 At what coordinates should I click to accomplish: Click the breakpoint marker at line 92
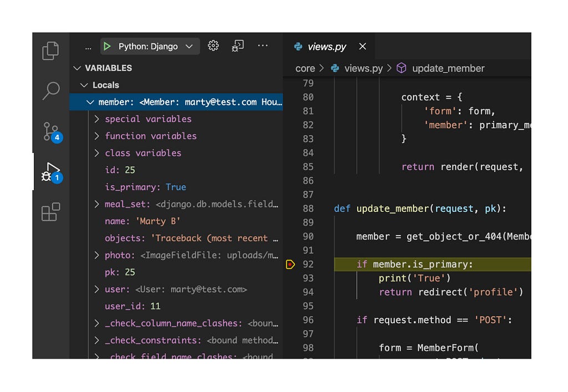(x=290, y=264)
